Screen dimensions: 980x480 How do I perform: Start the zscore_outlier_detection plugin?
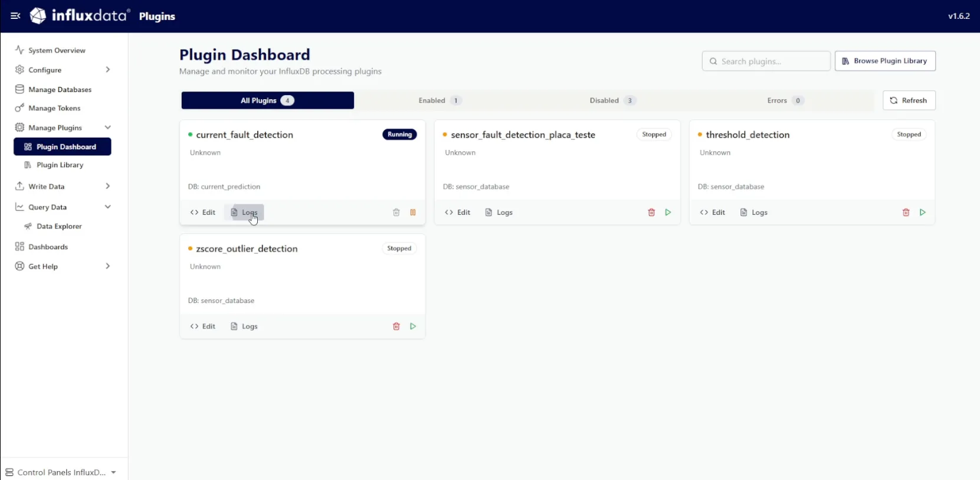pyautogui.click(x=413, y=326)
